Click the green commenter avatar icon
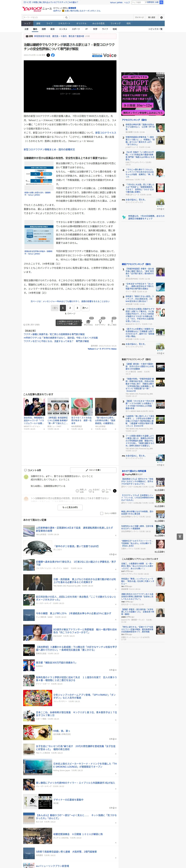The height and width of the screenshot is (868, 186). (26, 477)
